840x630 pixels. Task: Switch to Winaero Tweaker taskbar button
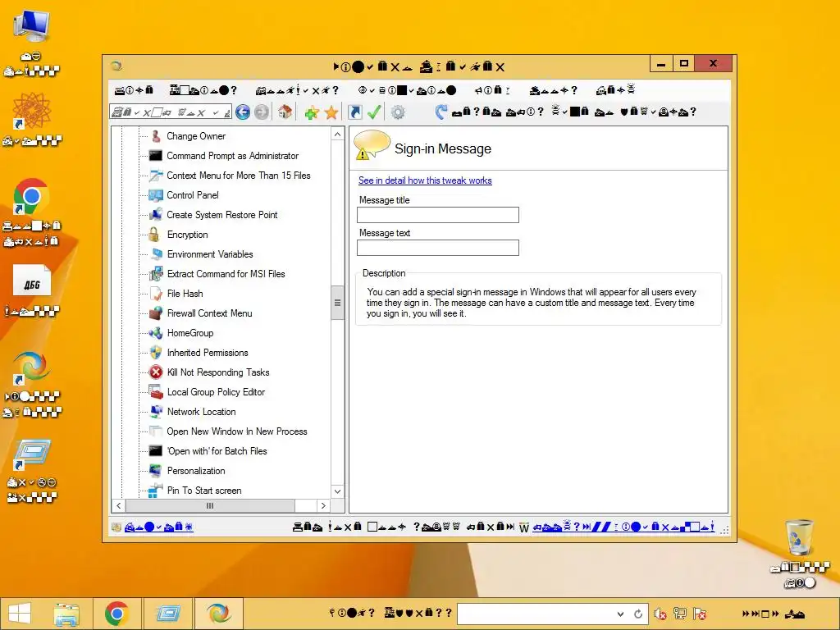[x=218, y=614]
